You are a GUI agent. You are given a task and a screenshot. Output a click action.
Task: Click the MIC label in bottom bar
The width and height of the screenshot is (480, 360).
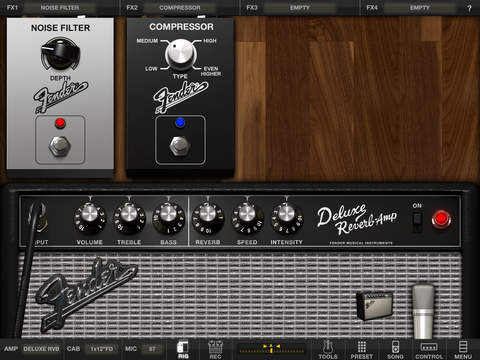[x=131, y=349]
